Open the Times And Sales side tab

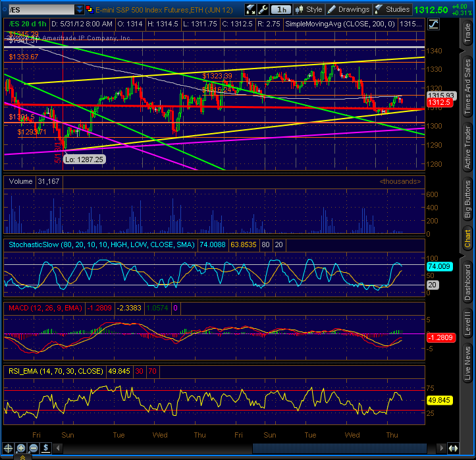coord(467,86)
